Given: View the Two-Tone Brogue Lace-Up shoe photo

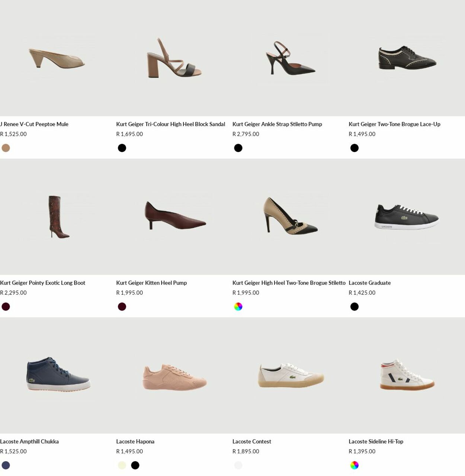Looking at the screenshot, I should coord(407,58).
